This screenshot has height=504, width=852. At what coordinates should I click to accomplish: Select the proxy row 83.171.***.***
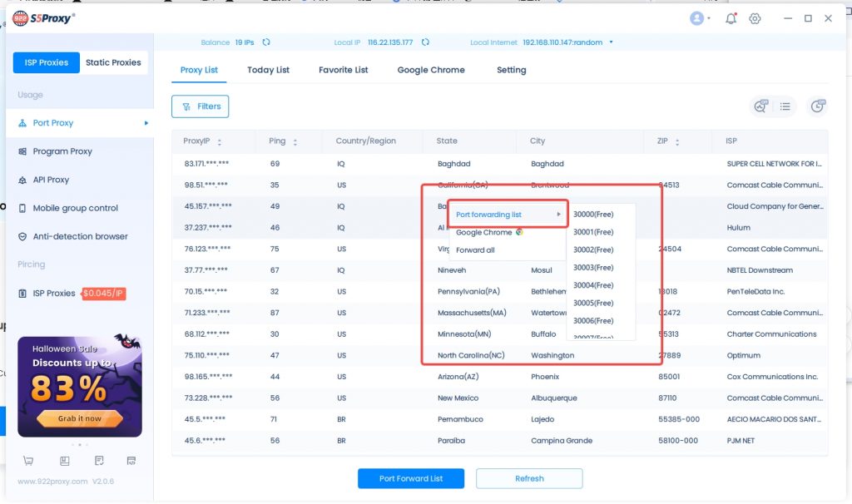[x=500, y=164]
